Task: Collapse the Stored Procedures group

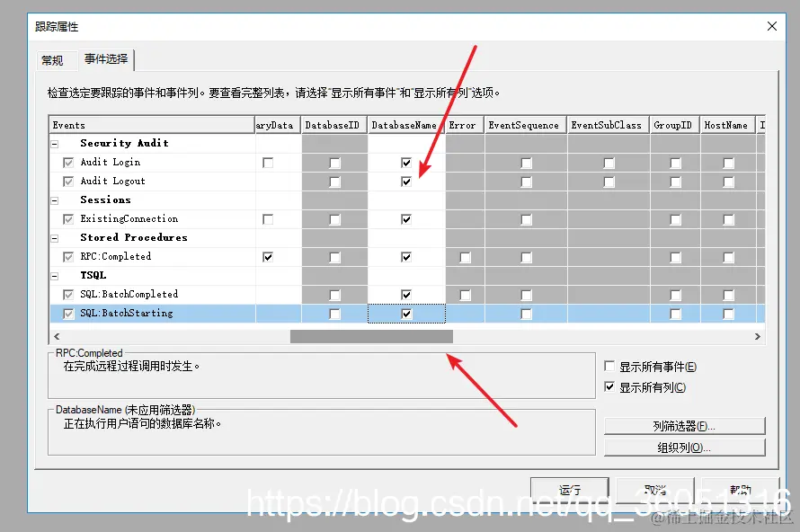Action: 56,237
